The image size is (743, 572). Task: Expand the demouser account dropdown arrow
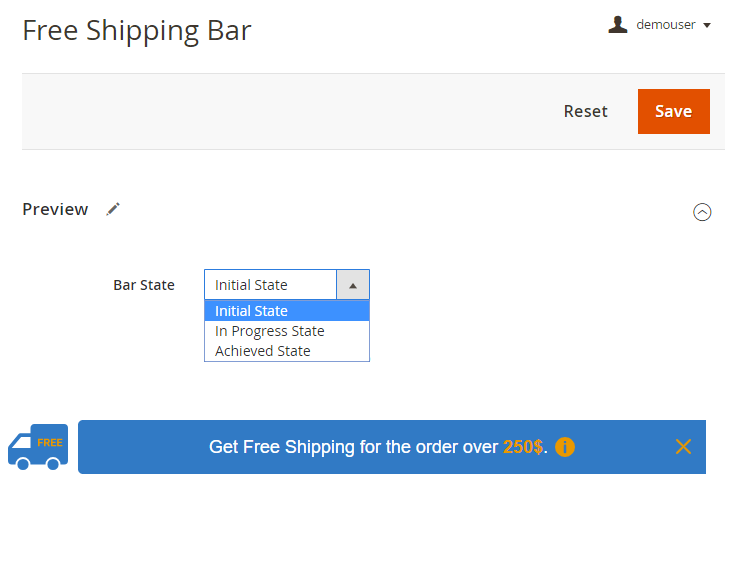(707, 26)
